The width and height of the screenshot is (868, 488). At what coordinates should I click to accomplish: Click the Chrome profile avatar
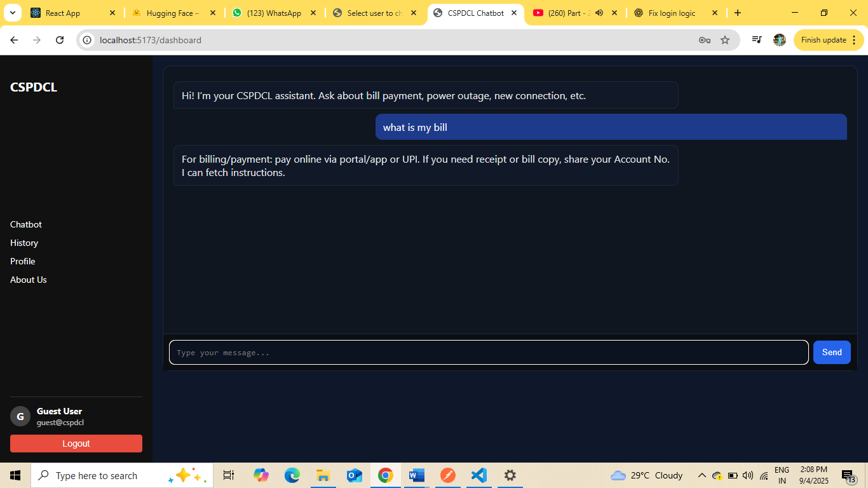point(779,40)
